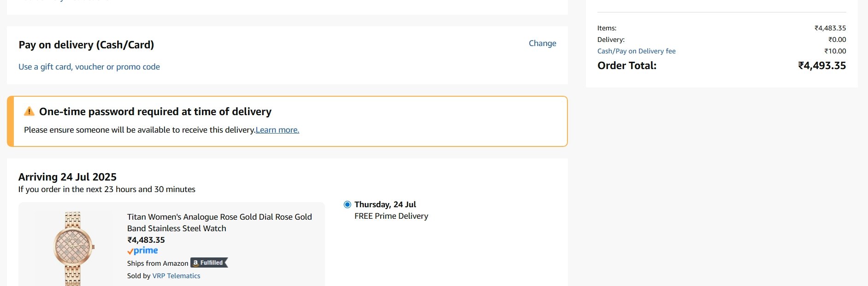Click the Titan rose gold watch thumbnail
Viewport: 868px width, 286px height.
(x=73, y=249)
